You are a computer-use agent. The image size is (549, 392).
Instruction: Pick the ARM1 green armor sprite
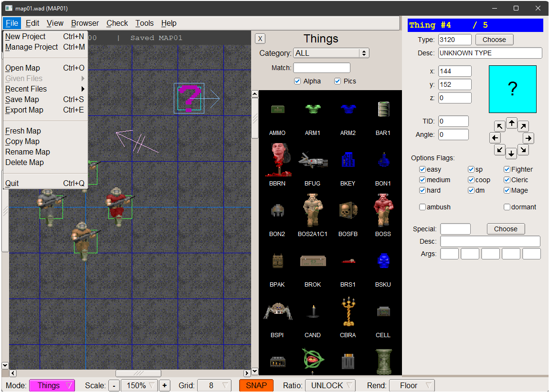(x=313, y=109)
